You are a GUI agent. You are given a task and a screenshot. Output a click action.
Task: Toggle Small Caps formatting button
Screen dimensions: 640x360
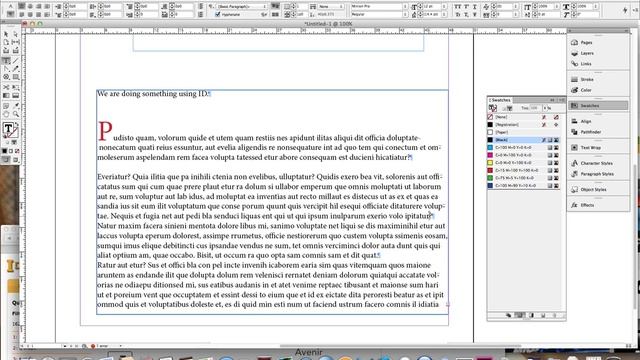click(457, 15)
